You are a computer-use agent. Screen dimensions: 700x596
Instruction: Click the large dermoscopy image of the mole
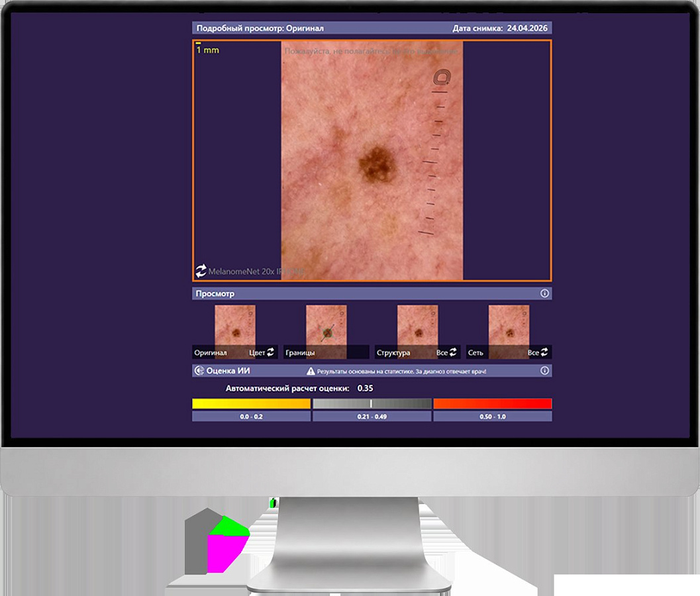372,161
